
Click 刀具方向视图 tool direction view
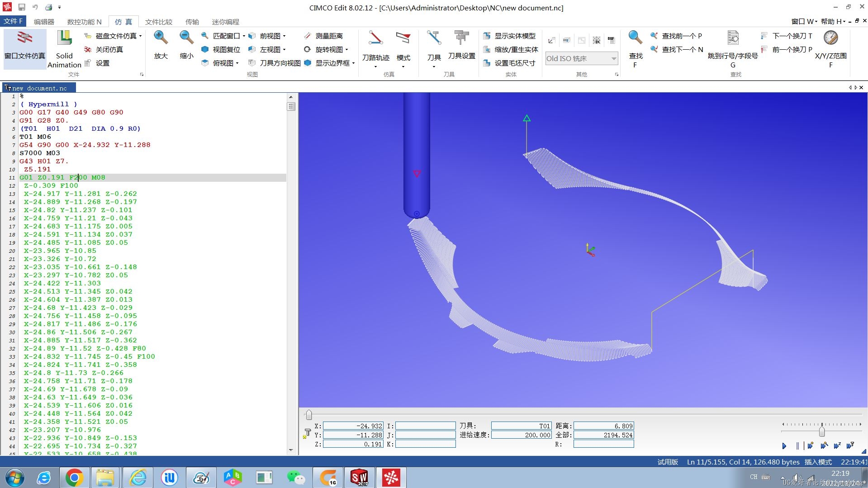(x=274, y=63)
